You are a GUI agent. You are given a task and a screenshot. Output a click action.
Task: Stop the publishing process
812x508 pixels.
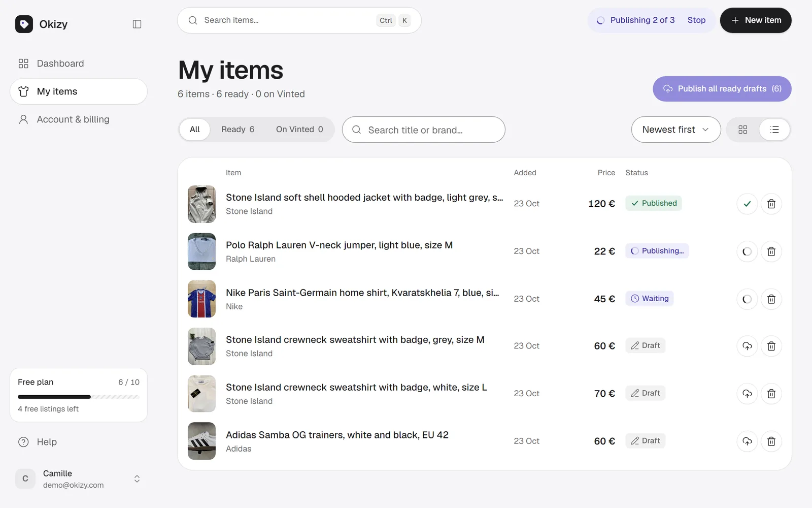pyautogui.click(x=696, y=20)
